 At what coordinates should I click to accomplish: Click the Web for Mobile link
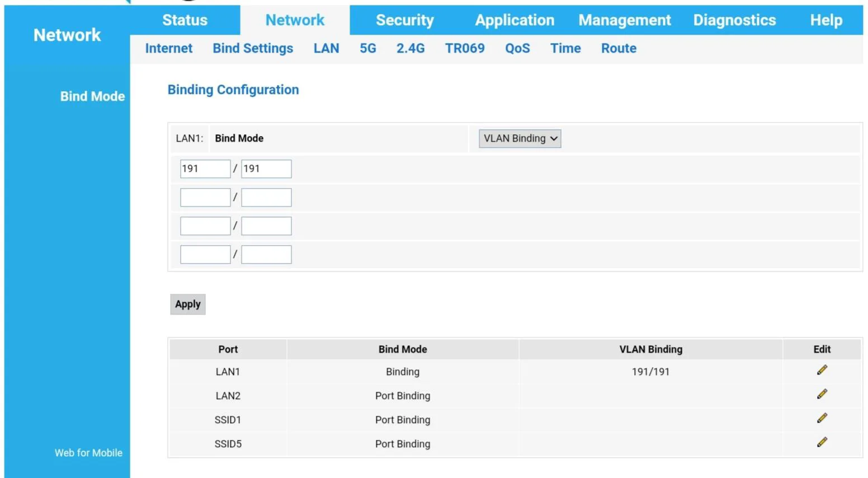(x=88, y=453)
